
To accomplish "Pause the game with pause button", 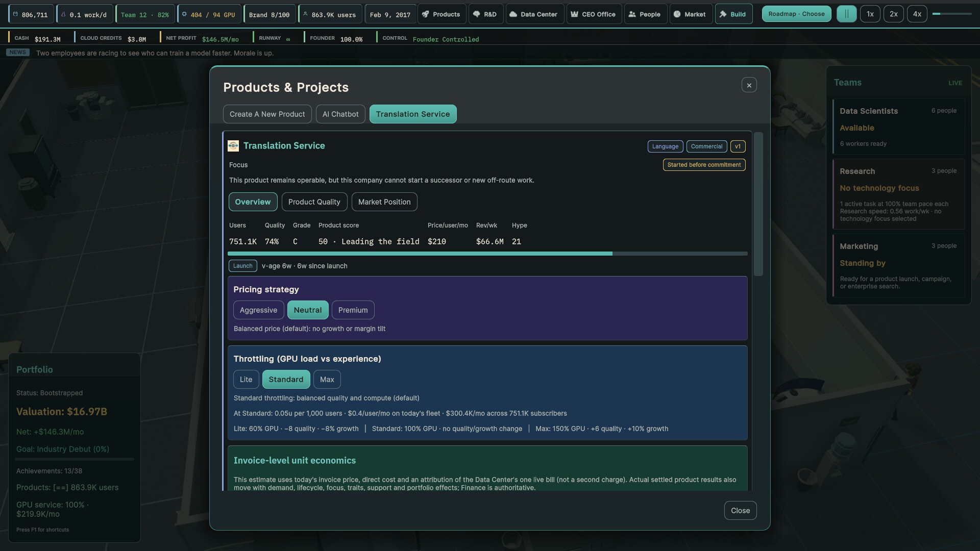I will pos(846,14).
